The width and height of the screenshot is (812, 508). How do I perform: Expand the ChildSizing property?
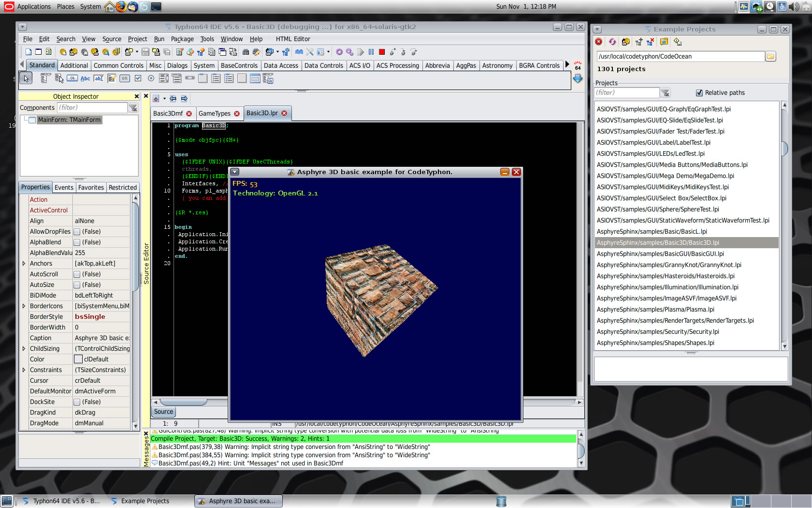tap(24, 349)
